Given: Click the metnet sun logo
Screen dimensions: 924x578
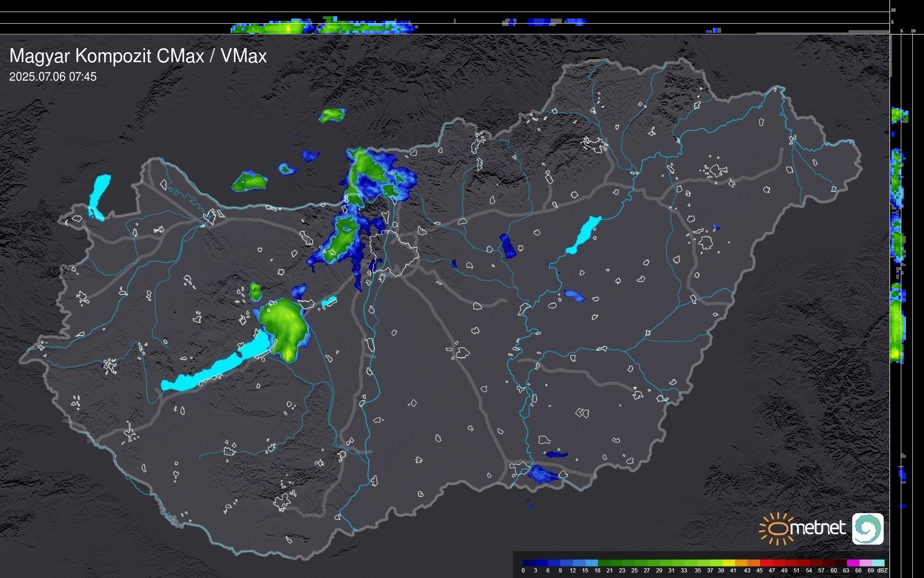Looking at the screenshot, I should click(x=776, y=529).
